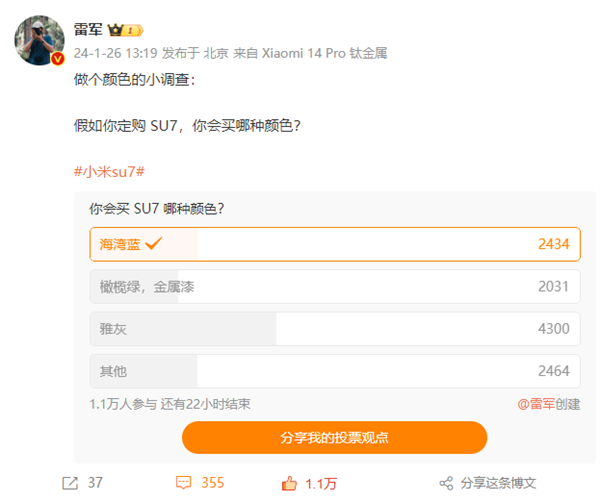Click the orange verified badge on avatar
Image resolution: width=600 pixels, height=501 pixels.
58,59
